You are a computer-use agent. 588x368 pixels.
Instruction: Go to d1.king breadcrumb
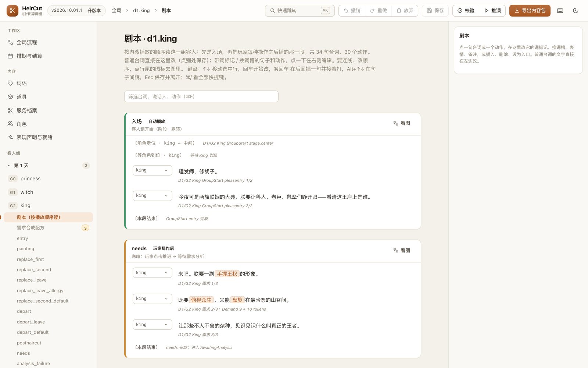(x=141, y=11)
